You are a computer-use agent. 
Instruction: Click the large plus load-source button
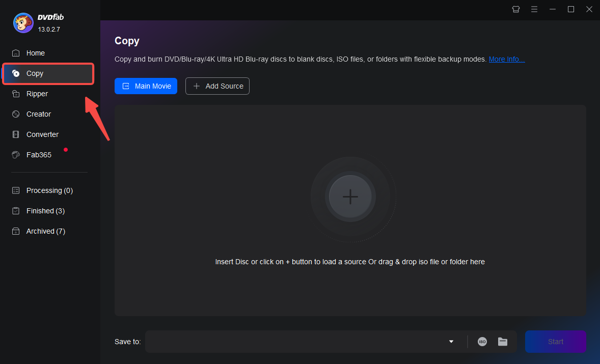pos(350,197)
